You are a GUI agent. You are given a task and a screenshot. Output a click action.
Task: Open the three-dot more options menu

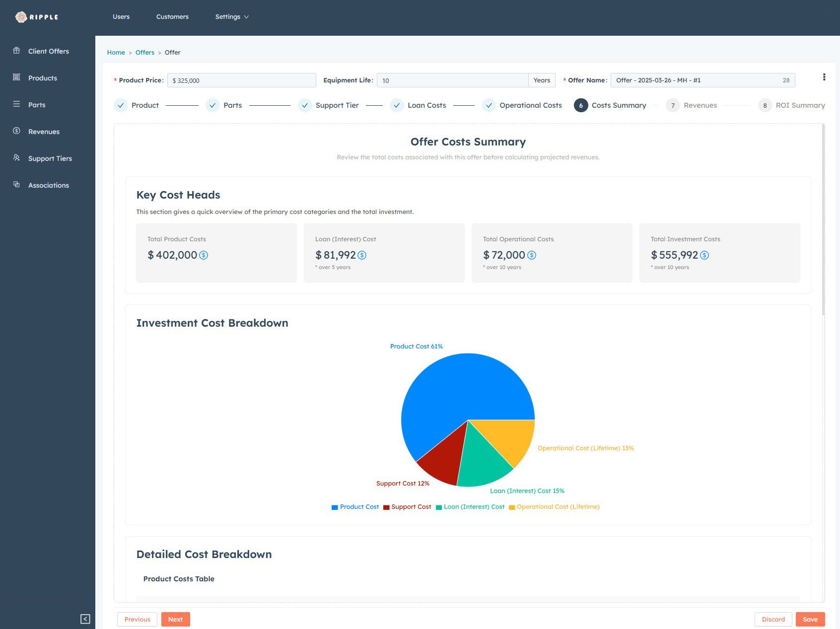point(824,77)
